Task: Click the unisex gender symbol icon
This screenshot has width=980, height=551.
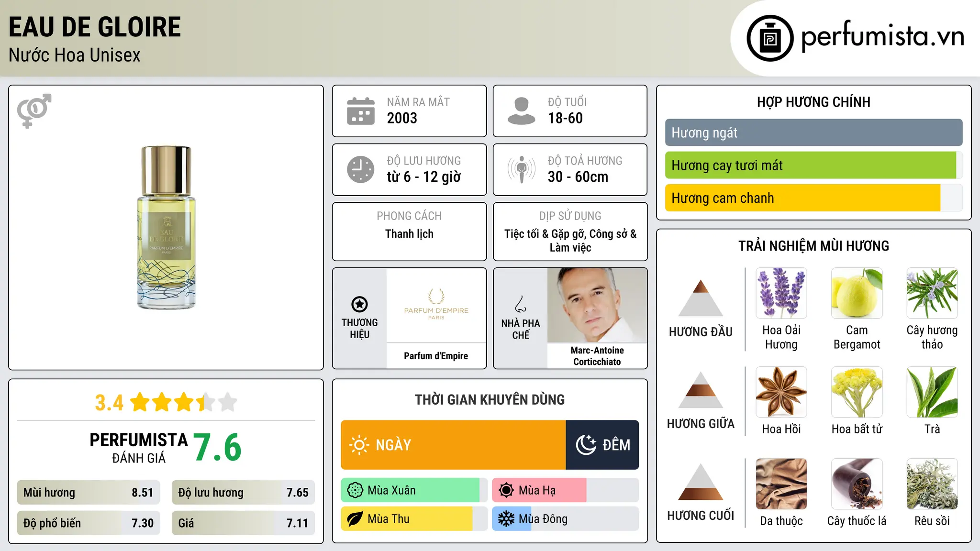Action: pyautogui.click(x=34, y=110)
